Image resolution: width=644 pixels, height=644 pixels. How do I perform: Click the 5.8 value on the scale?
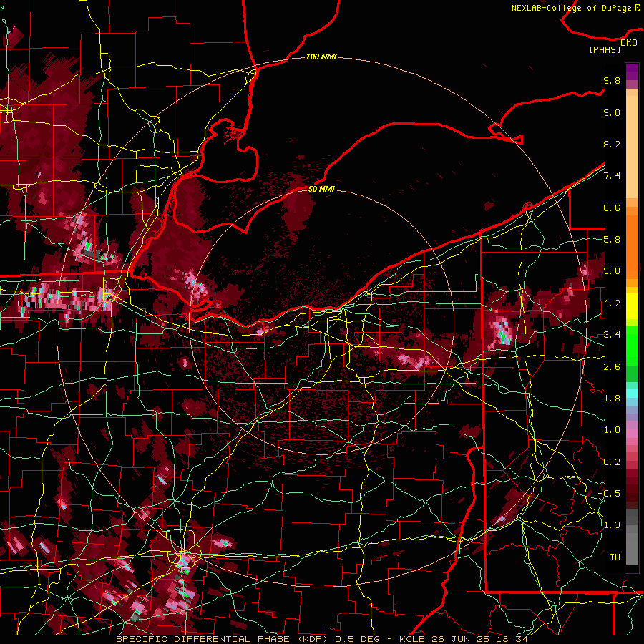pos(612,240)
